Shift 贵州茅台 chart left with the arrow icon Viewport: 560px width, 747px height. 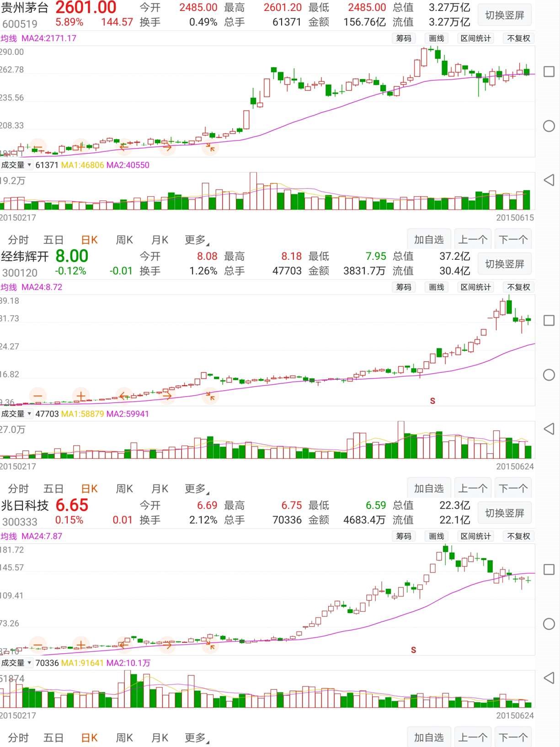[124, 147]
